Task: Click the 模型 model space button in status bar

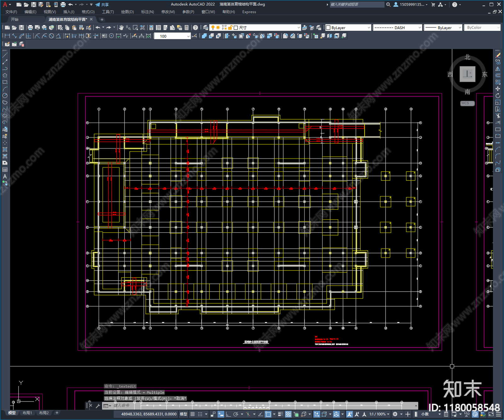Action: [183, 414]
